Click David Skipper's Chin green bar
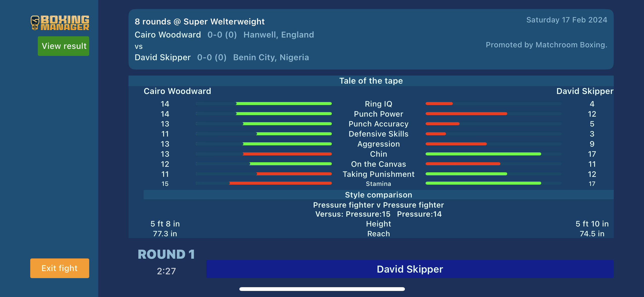 pos(483,154)
